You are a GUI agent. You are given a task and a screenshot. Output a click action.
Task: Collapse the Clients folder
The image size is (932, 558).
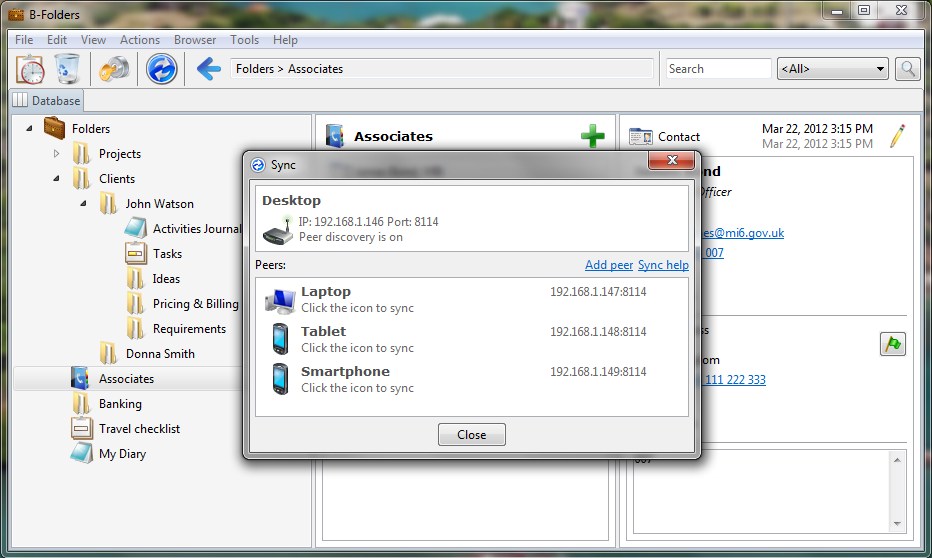pyautogui.click(x=56, y=178)
